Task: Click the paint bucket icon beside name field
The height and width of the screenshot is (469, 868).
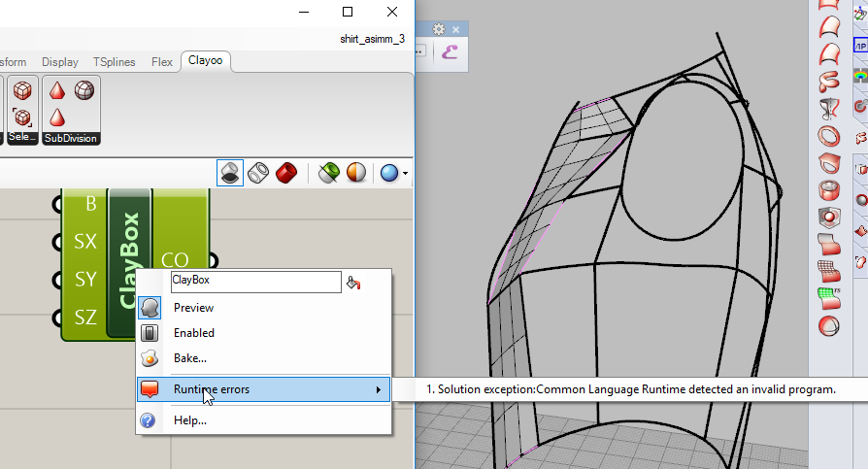Action: click(353, 283)
